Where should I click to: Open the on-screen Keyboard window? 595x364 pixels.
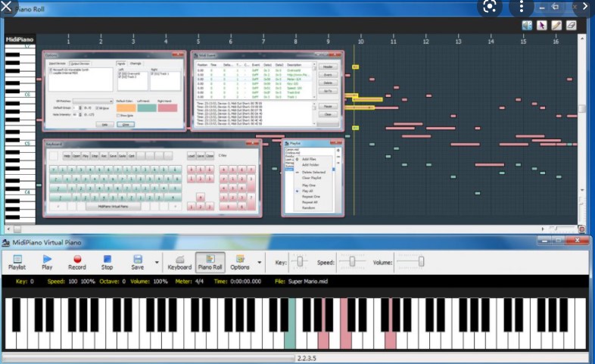pos(179,263)
